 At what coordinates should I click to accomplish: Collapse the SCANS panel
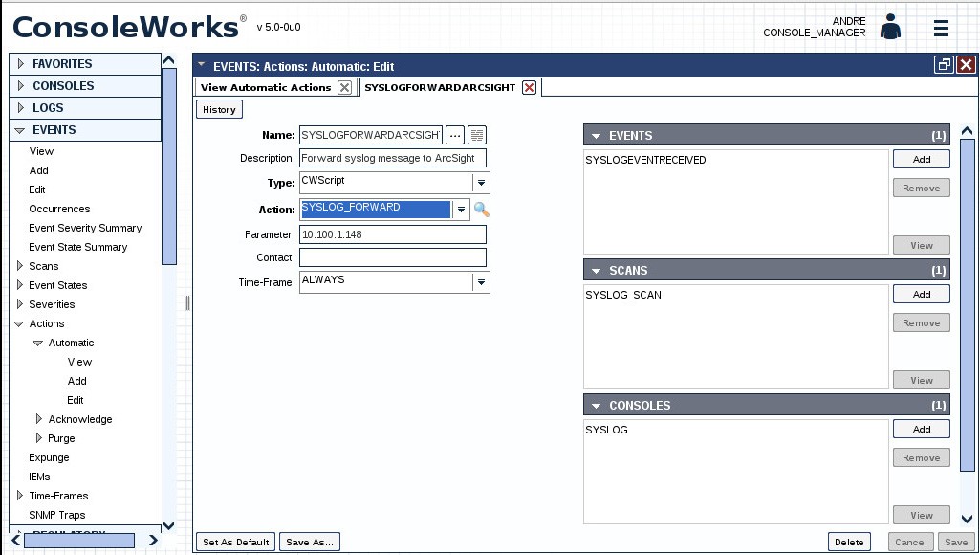597,271
